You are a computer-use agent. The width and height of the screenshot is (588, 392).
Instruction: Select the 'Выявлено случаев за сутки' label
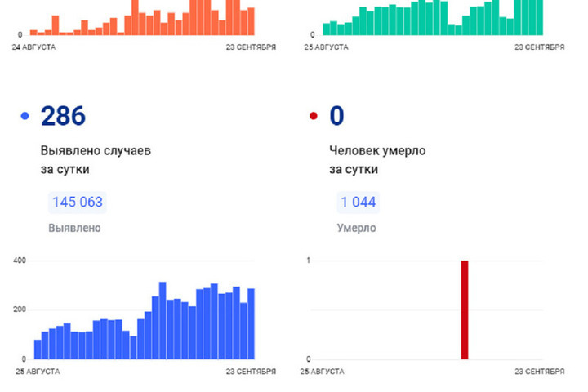click(x=96, y=160)
